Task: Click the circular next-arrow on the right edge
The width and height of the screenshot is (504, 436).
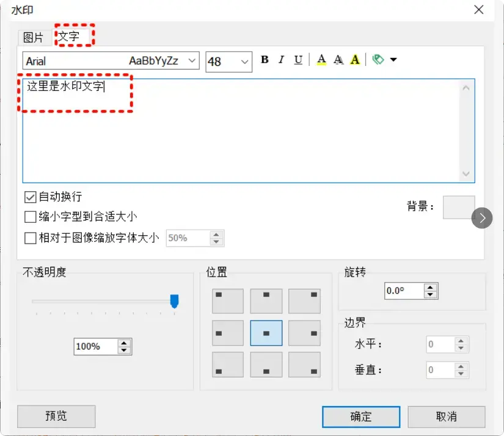Action: pyautogui.click(x=482, y=218)
